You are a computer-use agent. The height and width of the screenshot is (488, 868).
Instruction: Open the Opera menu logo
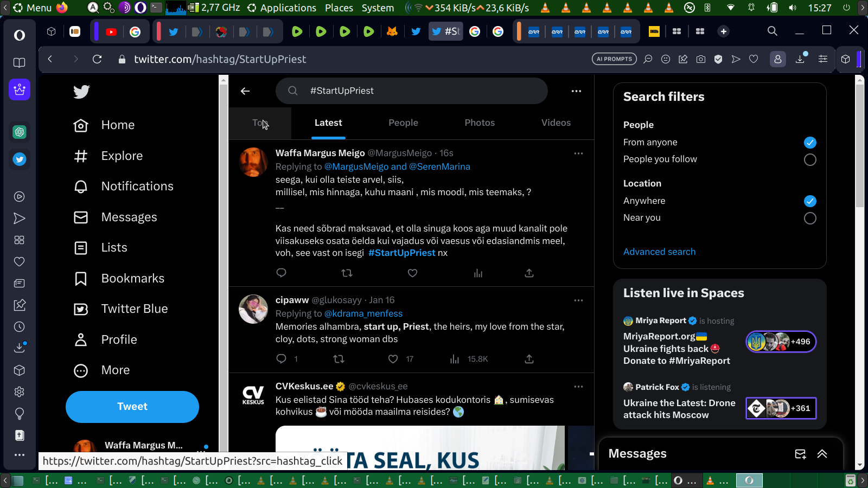(20, 35)
